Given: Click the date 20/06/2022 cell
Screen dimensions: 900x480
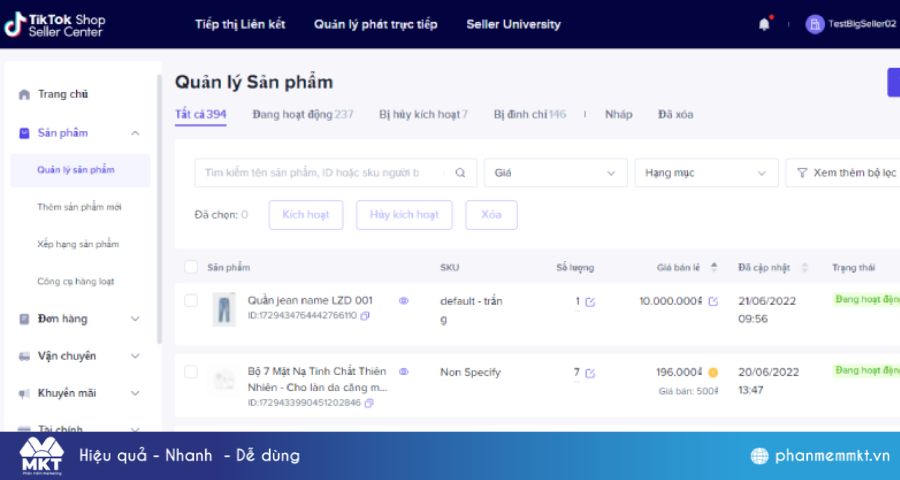Looking at the screenshot, I should [x=769, y=381].
